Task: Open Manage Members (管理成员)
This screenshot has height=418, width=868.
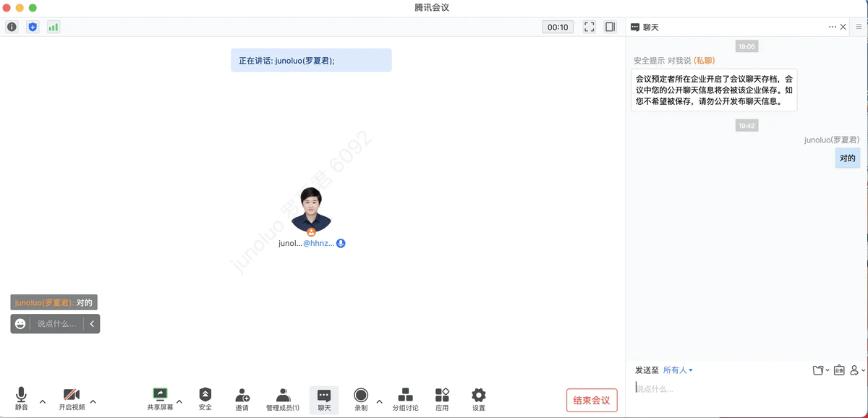Action: tap(283, 398)
